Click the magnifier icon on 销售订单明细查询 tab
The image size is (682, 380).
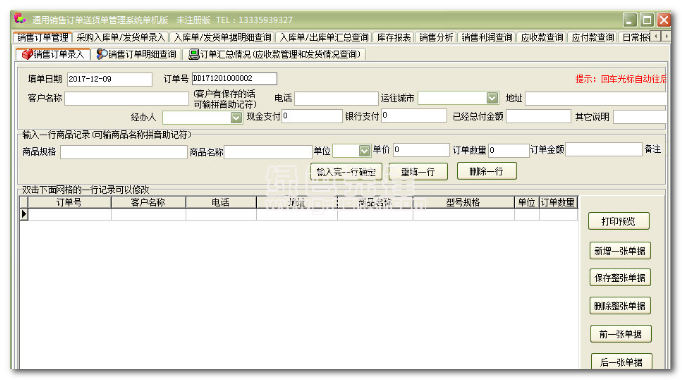[x=101, y=54]
